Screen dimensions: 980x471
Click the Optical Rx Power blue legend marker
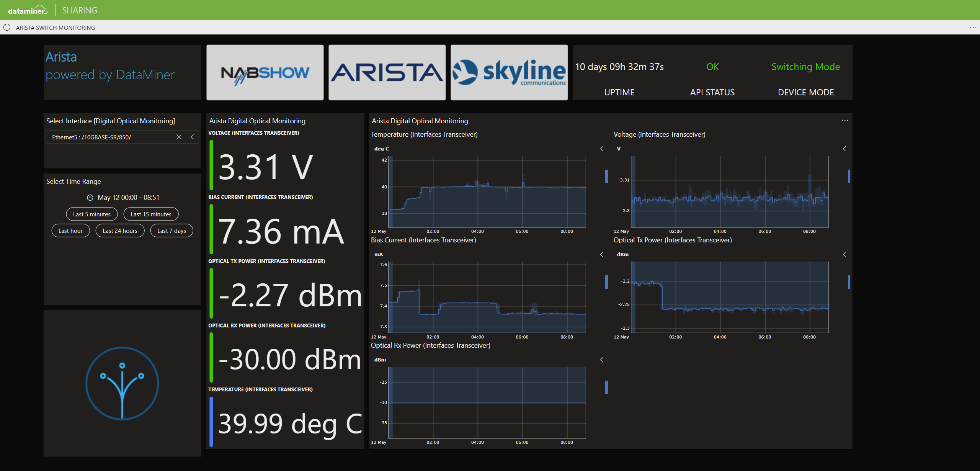pyautogui.click(x=607, y=388)
